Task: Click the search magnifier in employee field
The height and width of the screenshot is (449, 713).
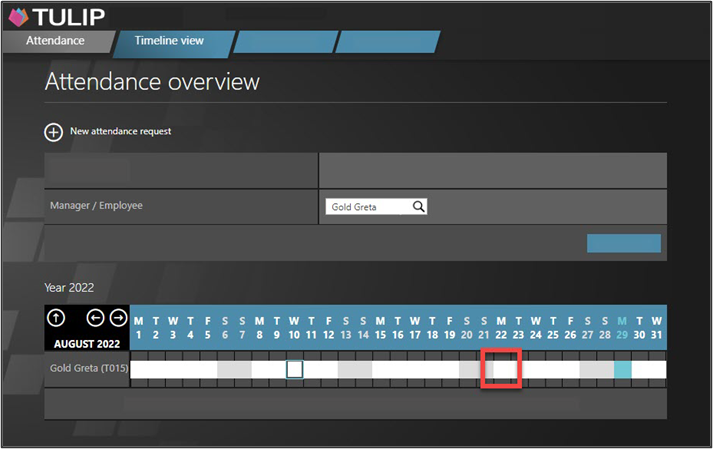Action: tap(419, 207)
